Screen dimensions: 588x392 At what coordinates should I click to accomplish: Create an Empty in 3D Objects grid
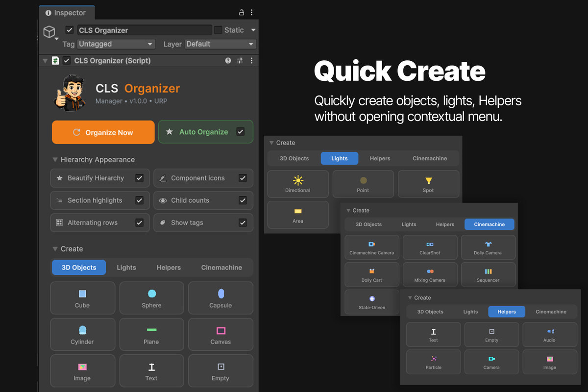click(x=220, y=371)
